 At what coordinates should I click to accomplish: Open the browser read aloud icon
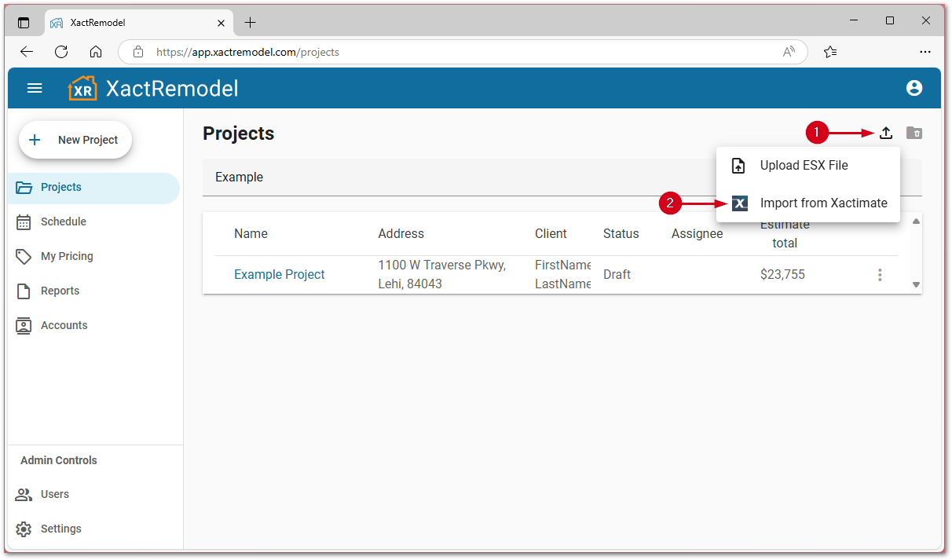[789, 52]
